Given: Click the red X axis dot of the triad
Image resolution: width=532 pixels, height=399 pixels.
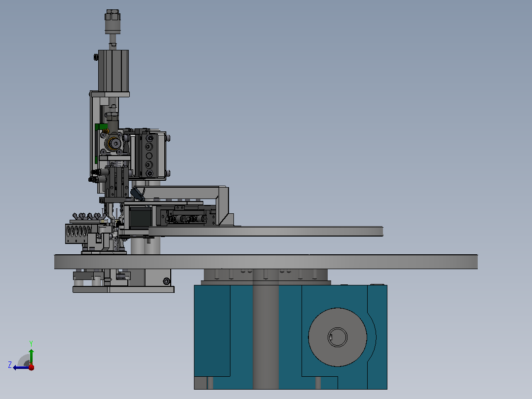Looking at the screenshot, I should pyautogui.click(x=32, y=367).
